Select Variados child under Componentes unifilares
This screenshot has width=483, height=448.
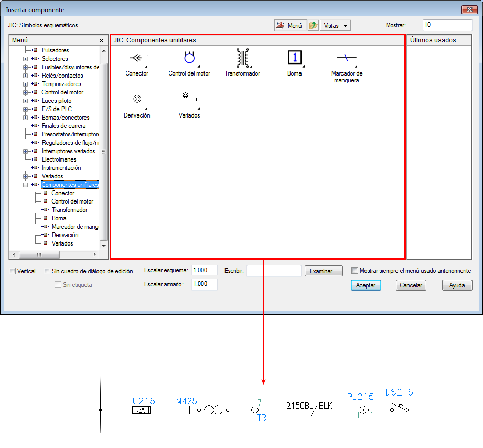pyautogui.click(x=62, y=243)
